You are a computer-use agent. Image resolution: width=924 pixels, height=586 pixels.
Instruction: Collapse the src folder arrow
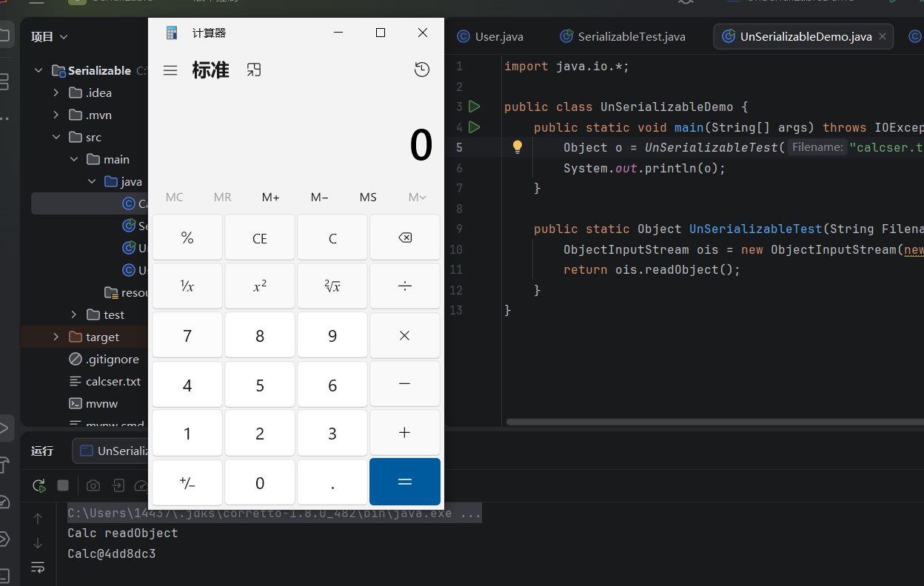pyautogui.click(x=56, y=137)
